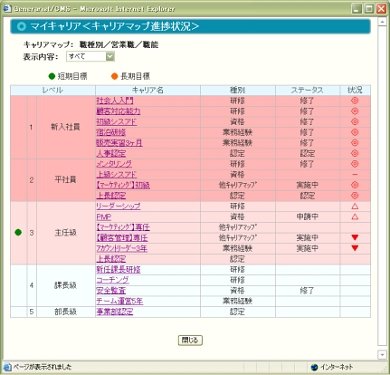The image size is (390, 375).
Task: Click the レベル column header
Action: coord(53,90)
